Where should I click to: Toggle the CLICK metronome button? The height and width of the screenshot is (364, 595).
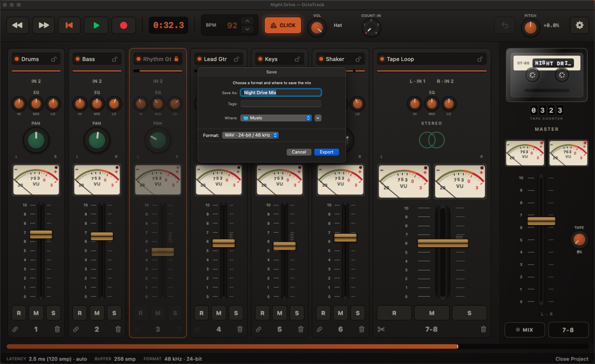click(283, 25)
